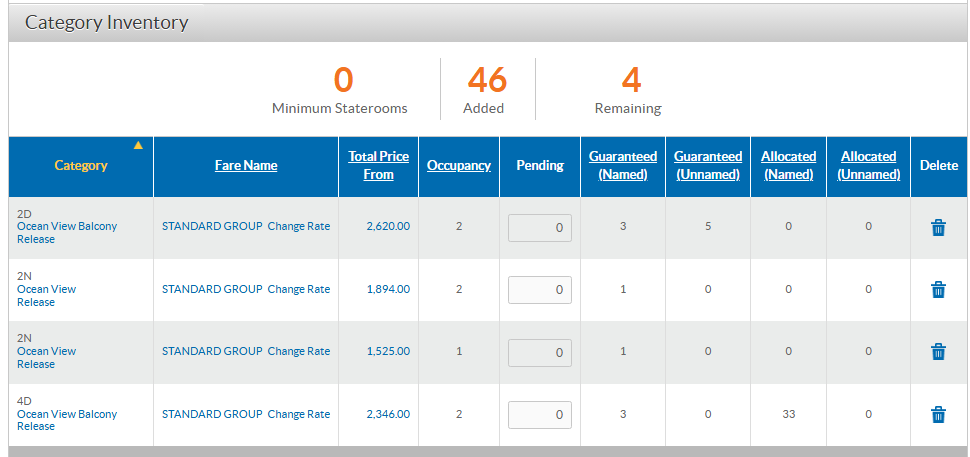The height and width of the screenshot is (457, 970).
Task: Open STANDARD GROUP fare for 1,894.00 row
Action: click(212, 289)
